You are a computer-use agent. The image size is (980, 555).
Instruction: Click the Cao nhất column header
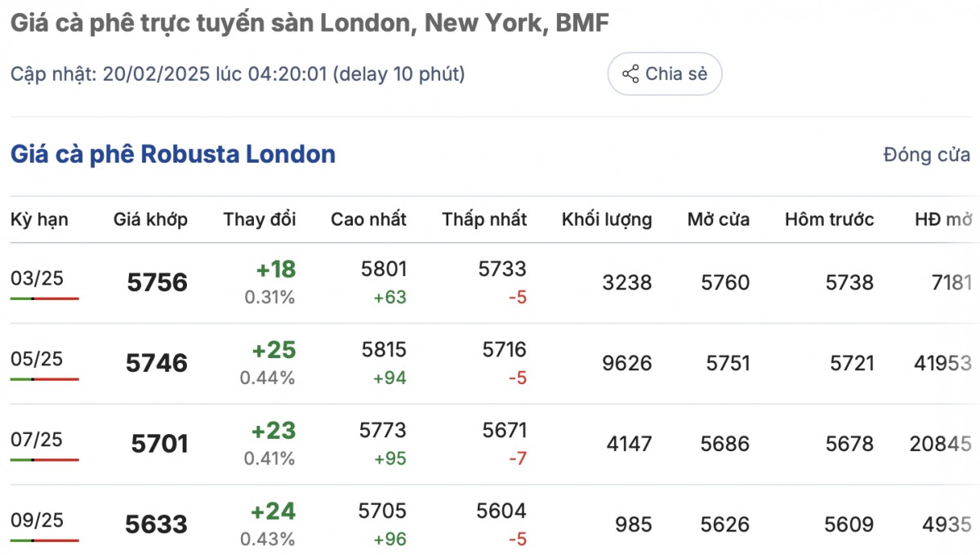coord(368,219)
